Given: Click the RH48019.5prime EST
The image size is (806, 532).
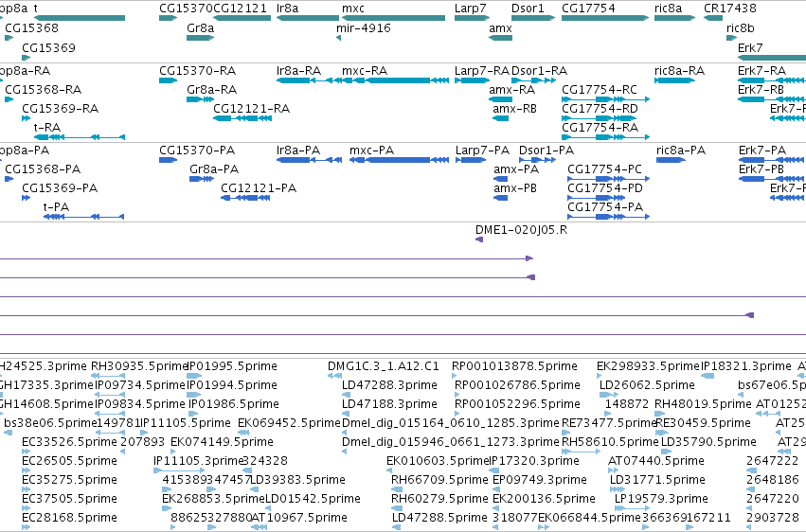Looking at the screenshot, I should click(659, 414).
